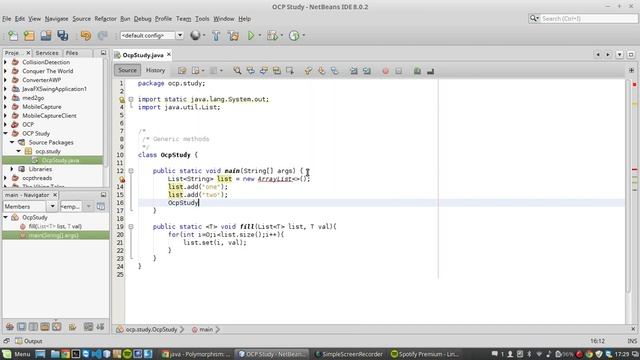Toggle Show Inner Classes filter in Navigator
Image resolution: width=640 pixels, height=360 pixels.
point(57,327)
